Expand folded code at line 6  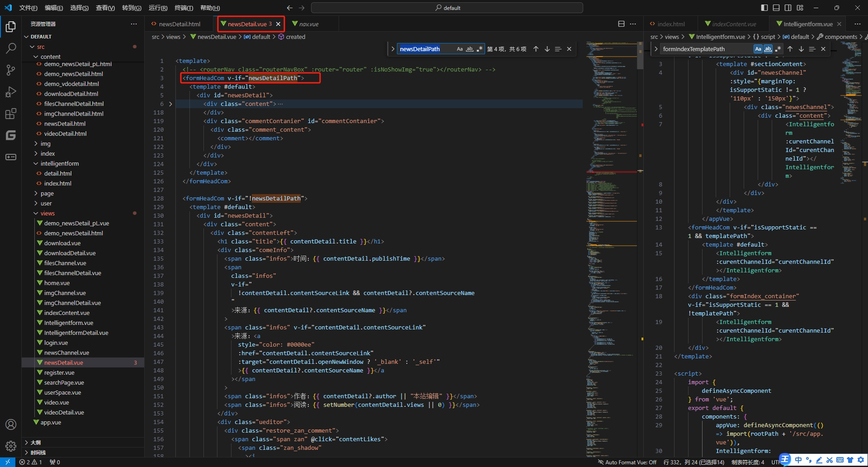pyautogui.click(x=170, y=104)
